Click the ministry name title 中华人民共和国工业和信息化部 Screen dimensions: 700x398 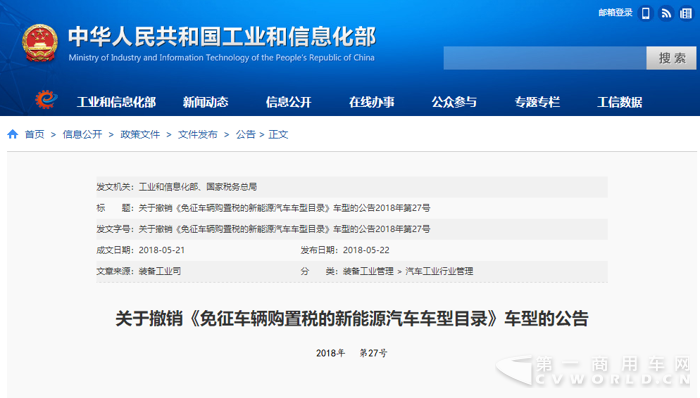coord(222,37)
